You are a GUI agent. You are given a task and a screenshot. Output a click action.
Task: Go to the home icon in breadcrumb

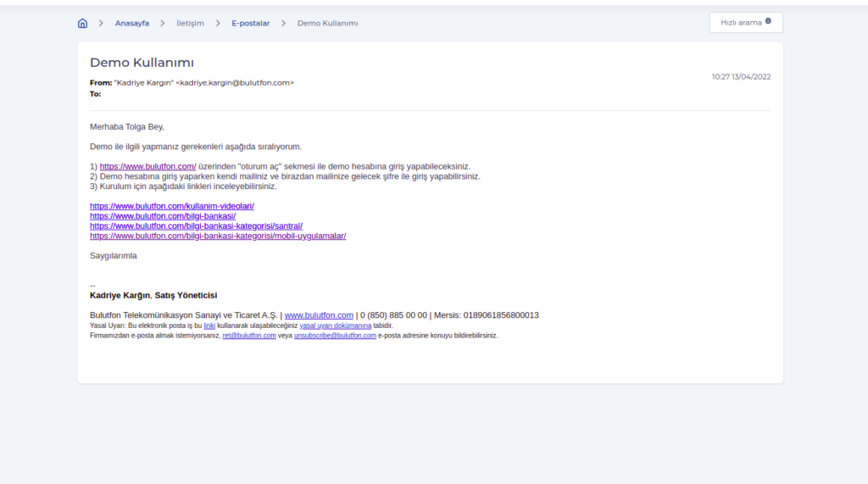pyautogui.click(x=82, y=23)
